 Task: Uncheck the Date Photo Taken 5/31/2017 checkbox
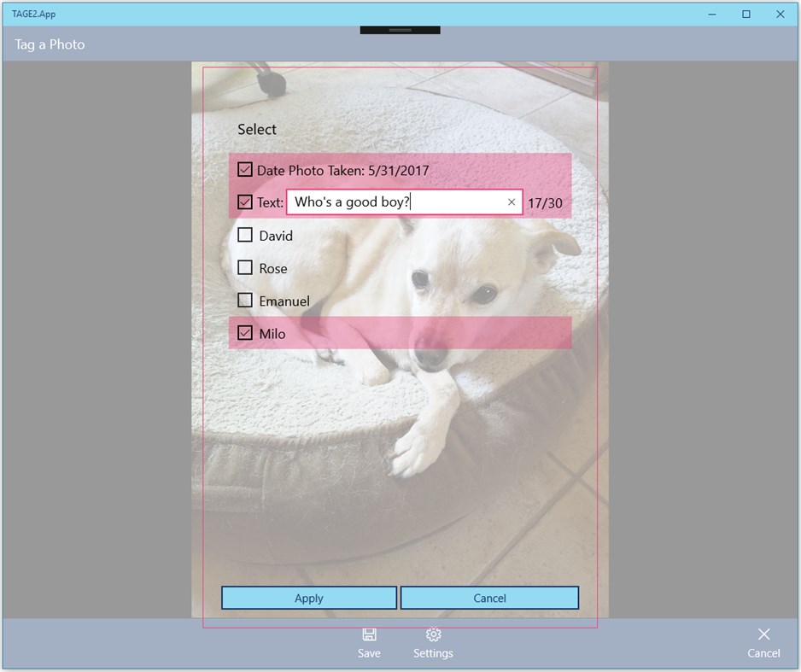[x=243, y=169]
